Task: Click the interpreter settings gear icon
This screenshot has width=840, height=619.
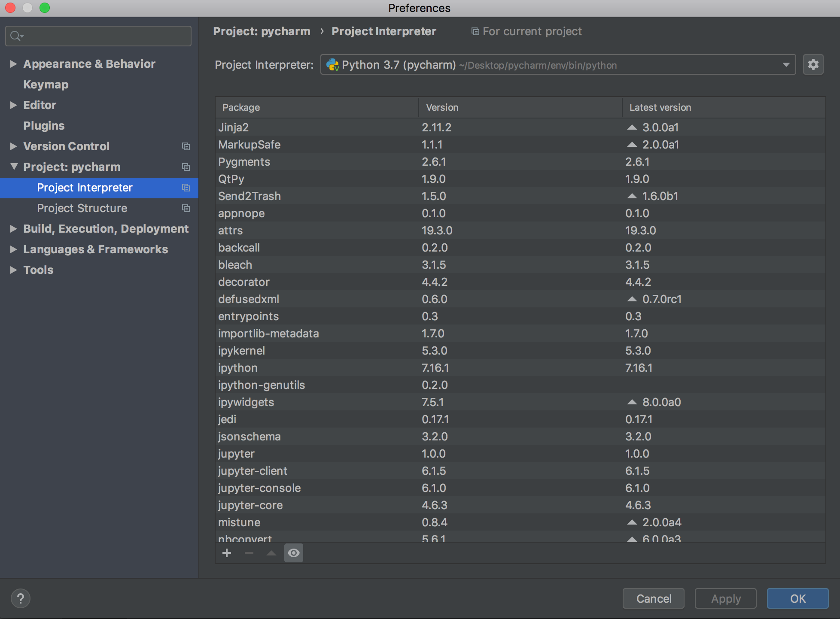Action: 813,65
